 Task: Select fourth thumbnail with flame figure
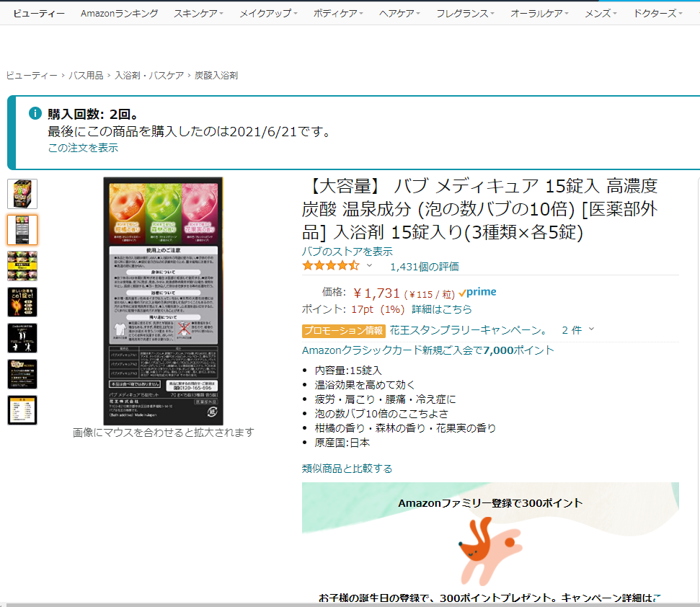(22, 302)
